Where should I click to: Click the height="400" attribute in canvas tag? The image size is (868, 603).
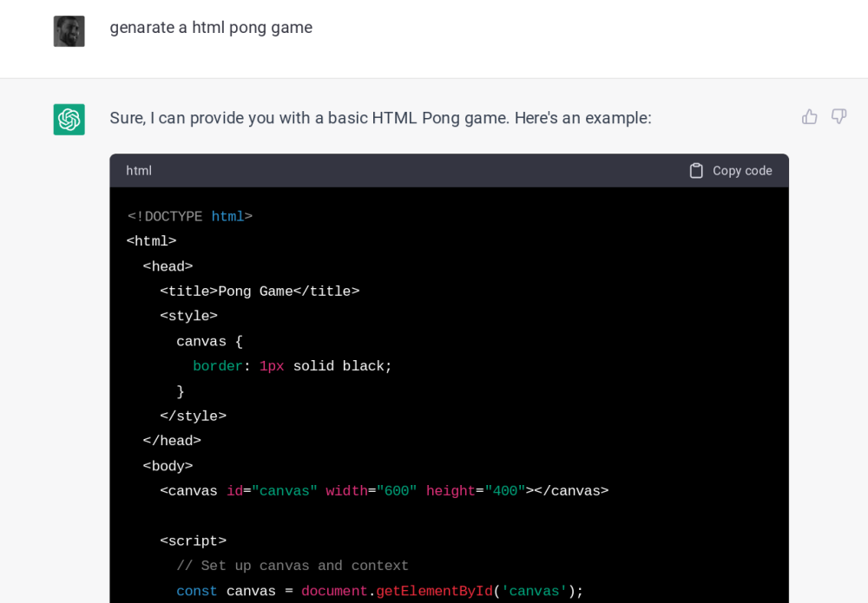476,491
